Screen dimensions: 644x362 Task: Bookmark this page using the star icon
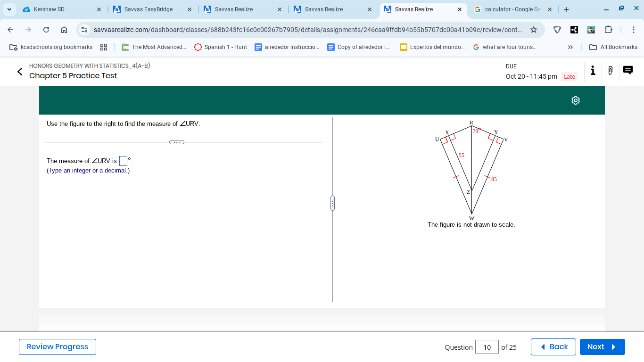pos(534,29)
